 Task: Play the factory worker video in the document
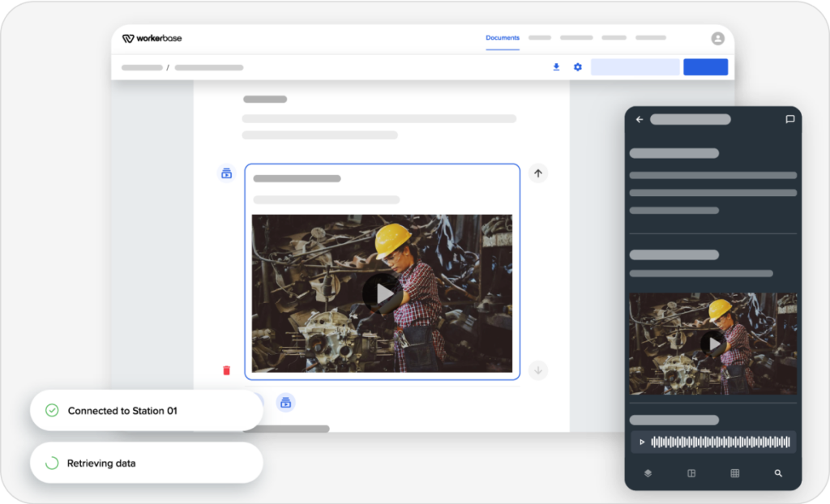[382, 293]
